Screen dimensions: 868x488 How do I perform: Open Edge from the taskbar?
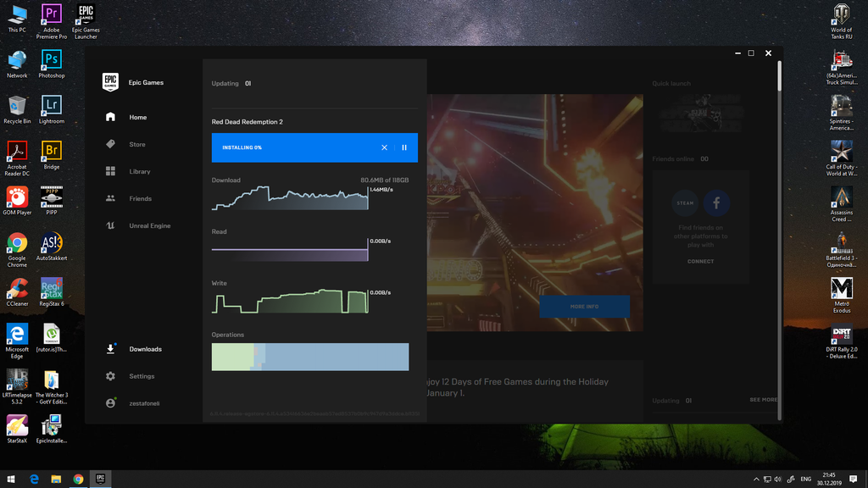click(34, 480)
